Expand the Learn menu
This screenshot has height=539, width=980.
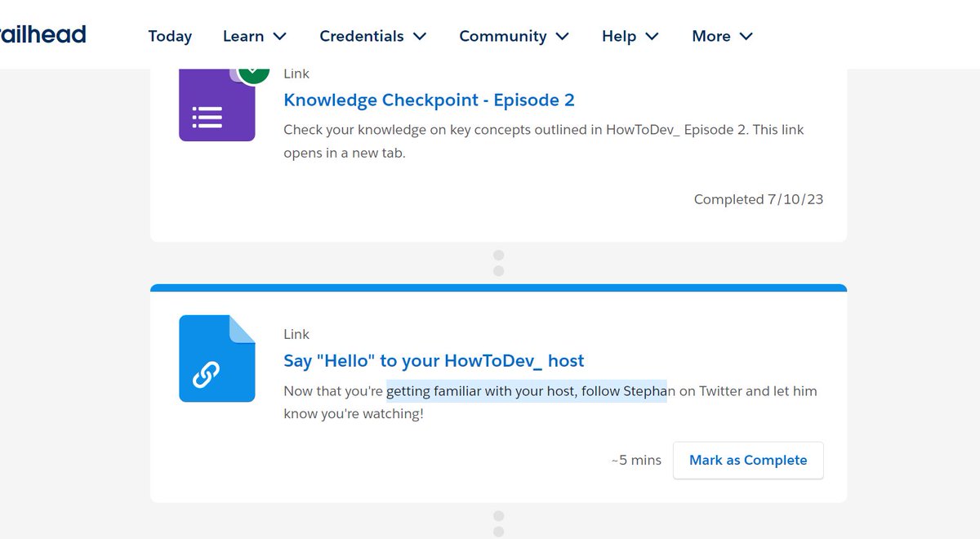[x=255, y=36]
